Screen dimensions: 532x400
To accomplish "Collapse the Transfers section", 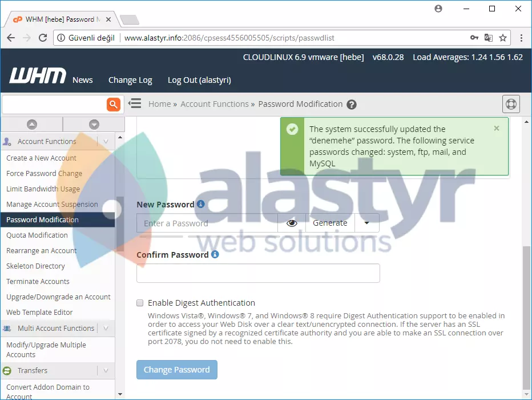I will click(x=106, y=370).
